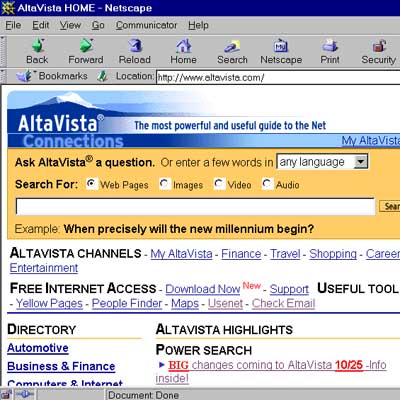Open the View menu
400x400 pixels.
click(x=70, y=25)
